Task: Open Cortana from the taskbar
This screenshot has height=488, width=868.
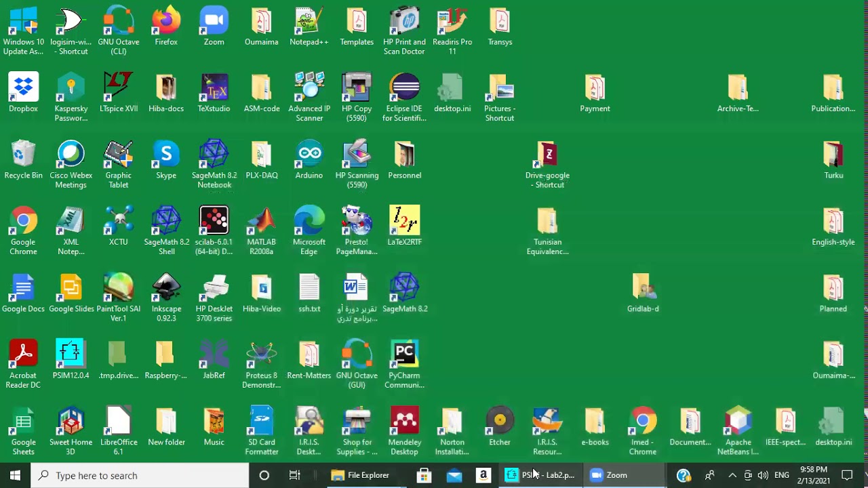Action: coord(264,475)
